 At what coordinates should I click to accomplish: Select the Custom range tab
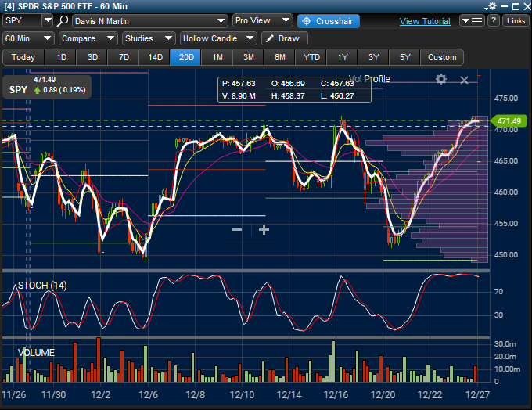(442, 57)
